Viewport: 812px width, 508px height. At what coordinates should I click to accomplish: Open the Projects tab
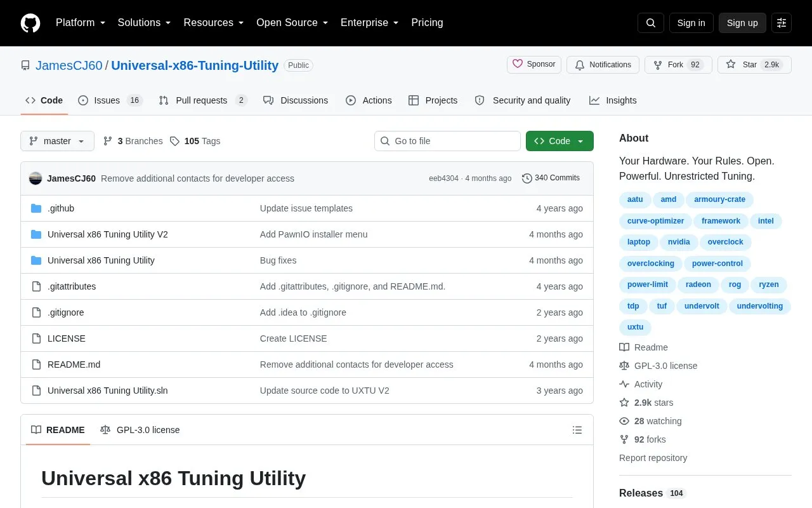[x=433, y=100]
